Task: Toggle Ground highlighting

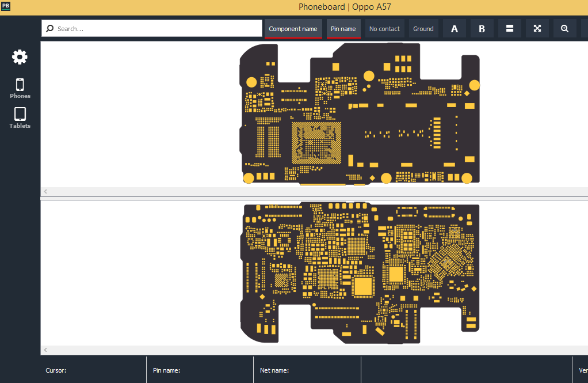Action: point(423,29)
